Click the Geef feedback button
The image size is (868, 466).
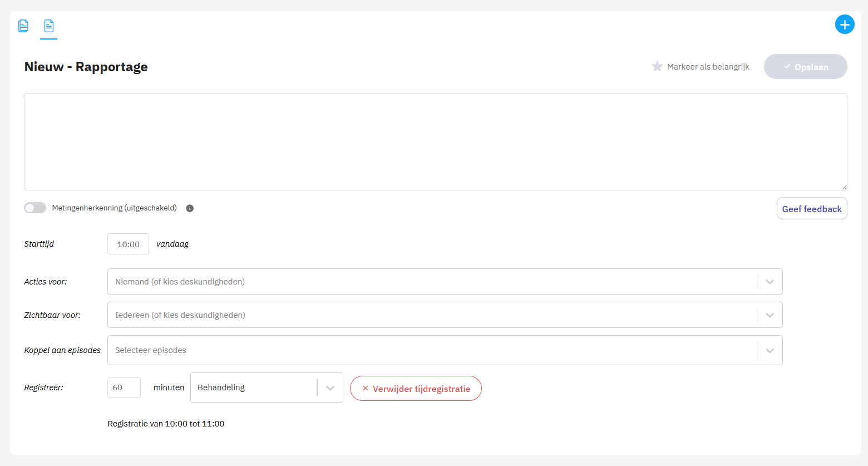click(x=811, y=209)
